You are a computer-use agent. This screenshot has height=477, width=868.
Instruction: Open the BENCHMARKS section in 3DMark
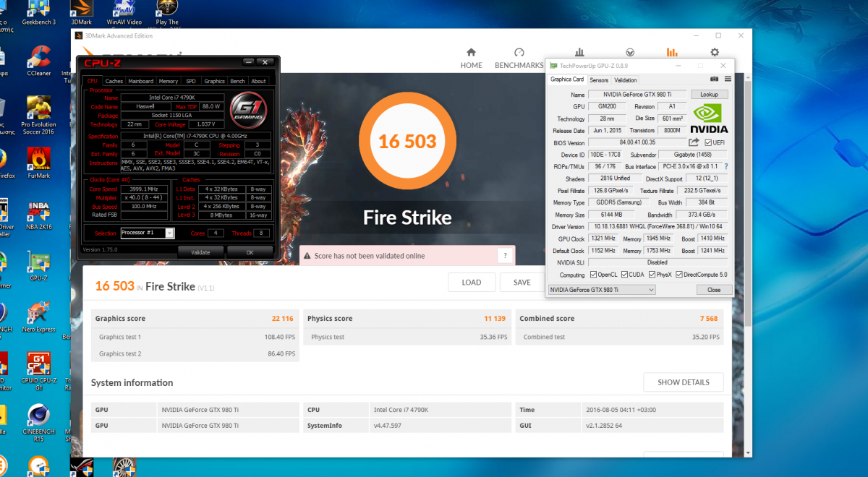coord(519,59)
